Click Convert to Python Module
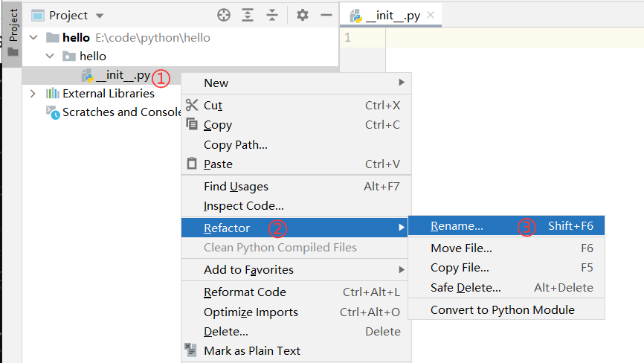The width and height of the screenshot is (644, 363). pyautogui.click(x=502, y=309)
